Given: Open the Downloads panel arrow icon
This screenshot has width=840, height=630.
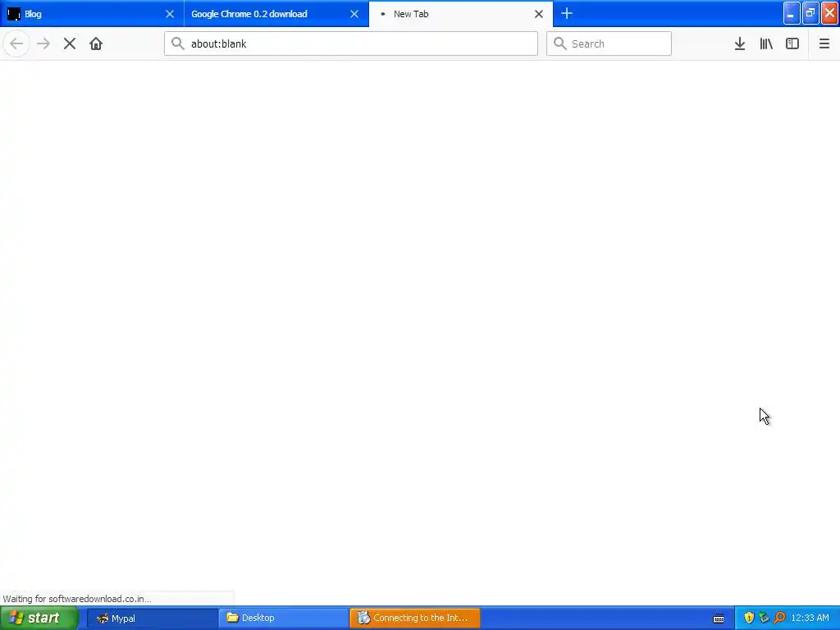Looking at the screenshot, I should coord(740,43).
